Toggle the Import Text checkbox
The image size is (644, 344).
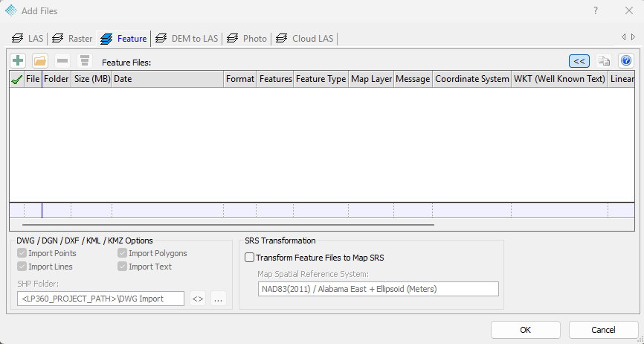pos(122,267)
